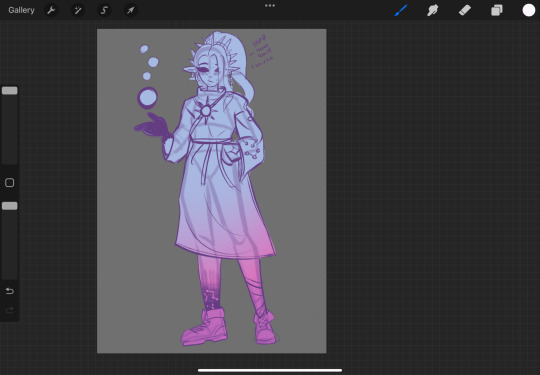The image size is (540, 375).
Task: Click the brush opacity slider handle
Action: [10, 206]
